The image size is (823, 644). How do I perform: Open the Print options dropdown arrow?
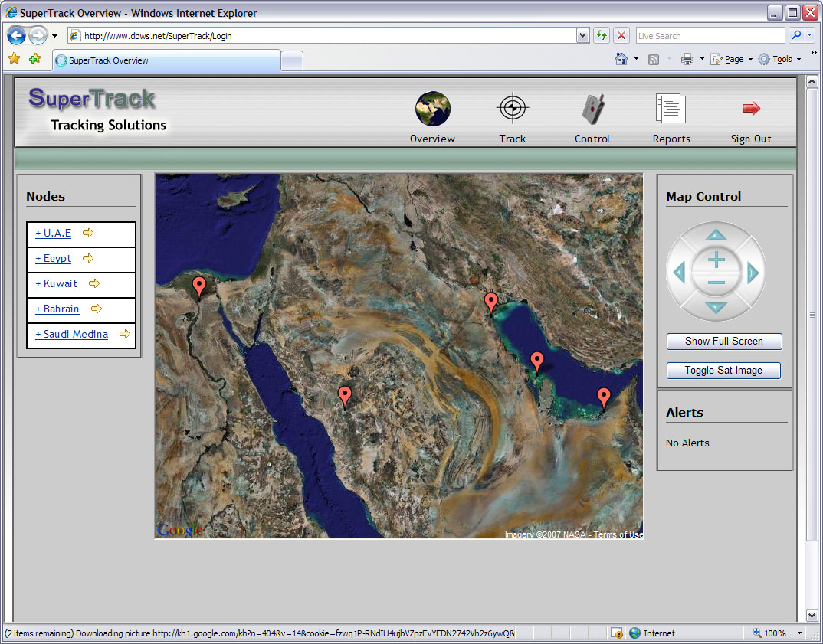(702, 59)
